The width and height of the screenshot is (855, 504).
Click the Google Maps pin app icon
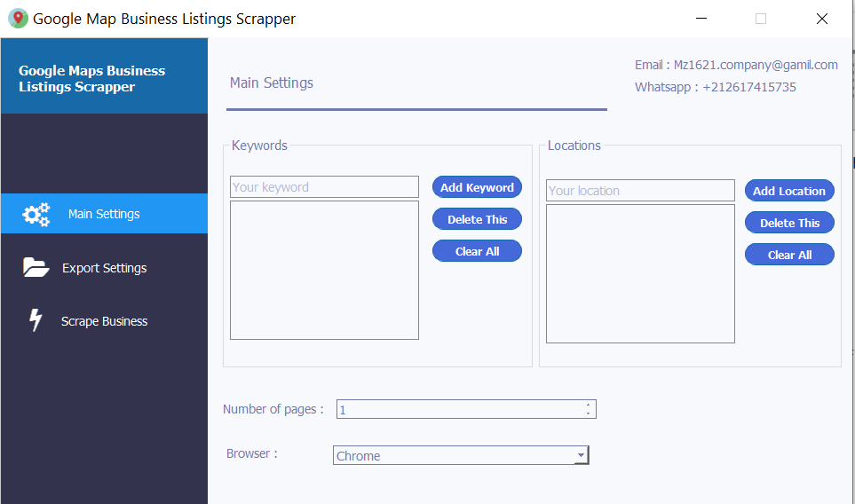18,19
